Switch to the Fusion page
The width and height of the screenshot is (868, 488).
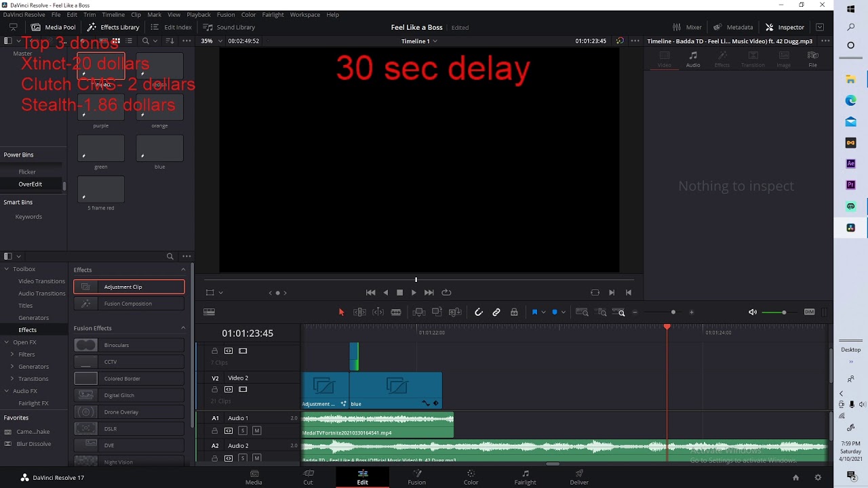tap(416, 477)
